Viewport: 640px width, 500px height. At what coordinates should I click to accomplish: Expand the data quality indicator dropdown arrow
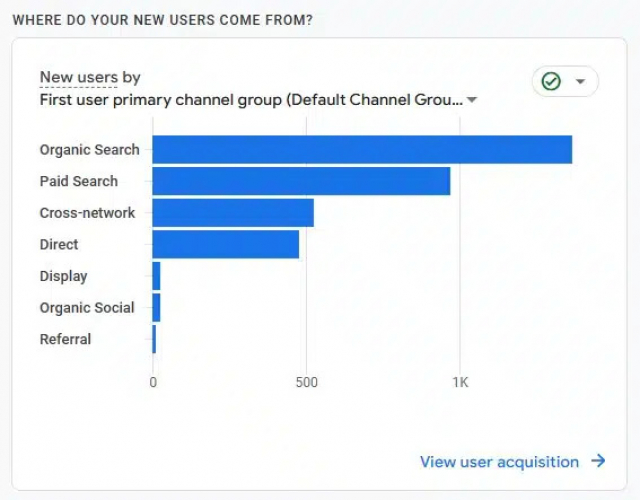(x=580, y=82)
